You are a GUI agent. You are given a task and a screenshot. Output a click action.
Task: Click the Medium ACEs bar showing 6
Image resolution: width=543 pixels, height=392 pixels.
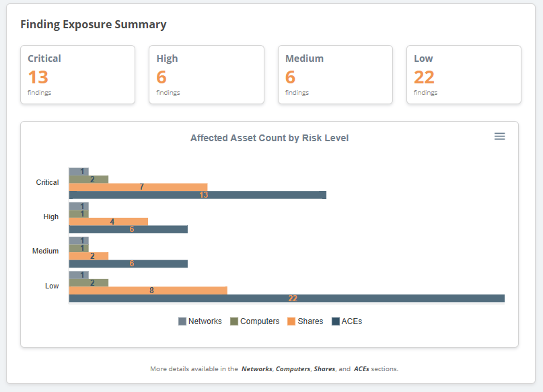pyautogui.click(x=128, y=264)
